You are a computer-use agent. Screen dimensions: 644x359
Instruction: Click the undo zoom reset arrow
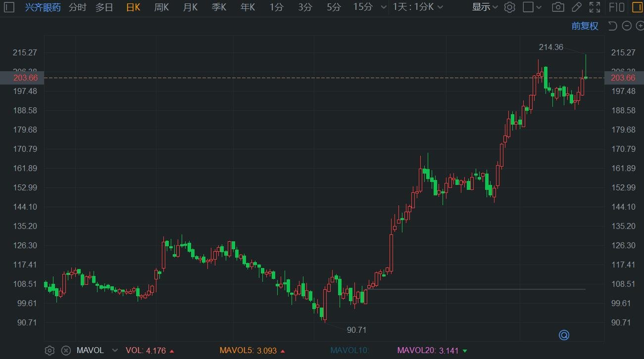coord(612,26)
